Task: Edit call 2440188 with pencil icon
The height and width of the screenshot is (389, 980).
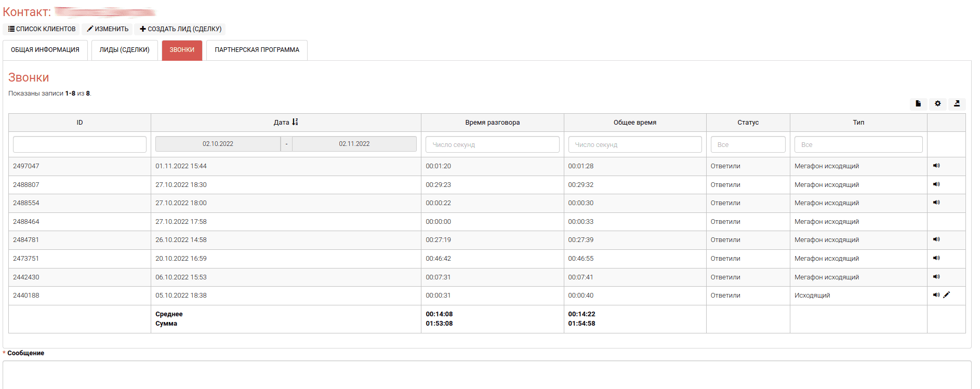Action: pos(946,295)
